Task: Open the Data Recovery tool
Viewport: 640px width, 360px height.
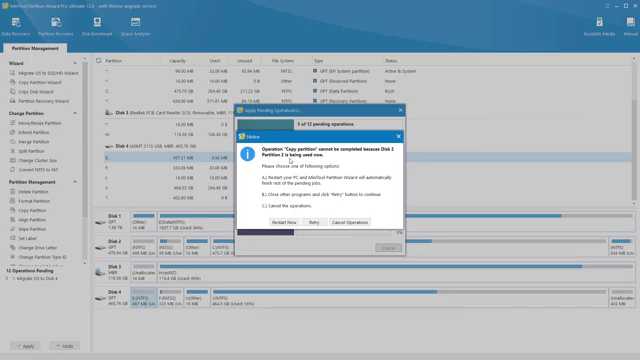Action: 16,27
